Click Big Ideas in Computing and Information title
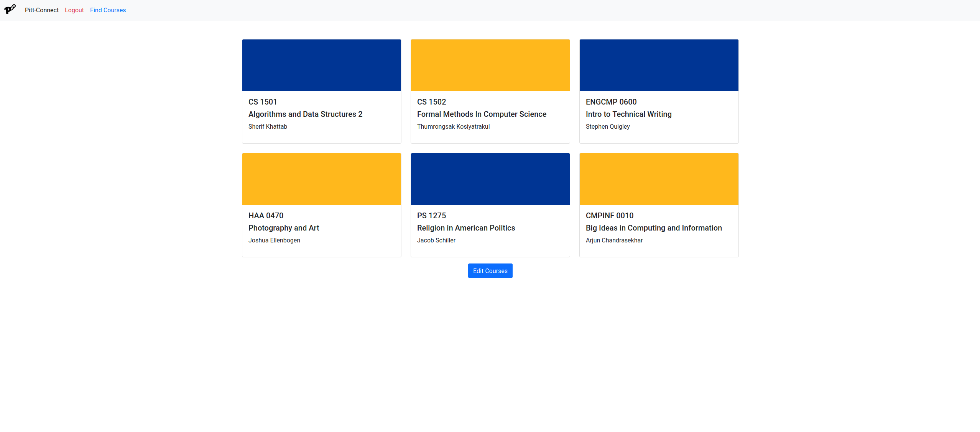Viewport: 980px width, 432px height. [653, 228]
